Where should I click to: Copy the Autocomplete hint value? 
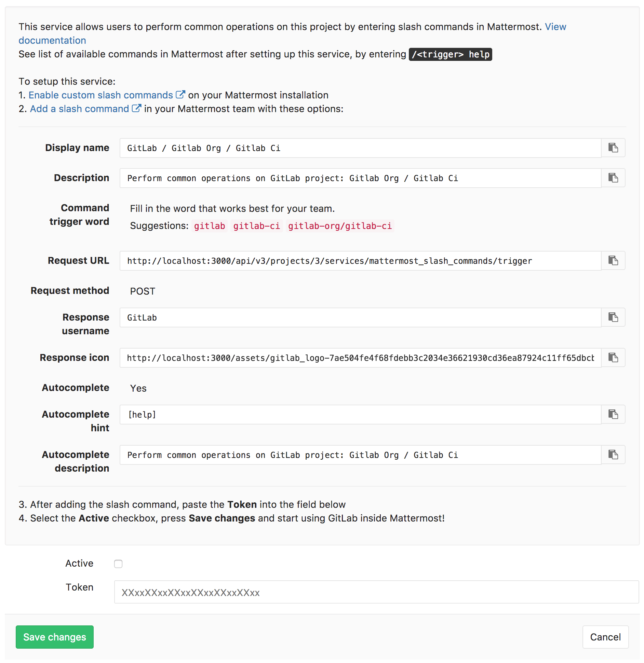point(613,414)
